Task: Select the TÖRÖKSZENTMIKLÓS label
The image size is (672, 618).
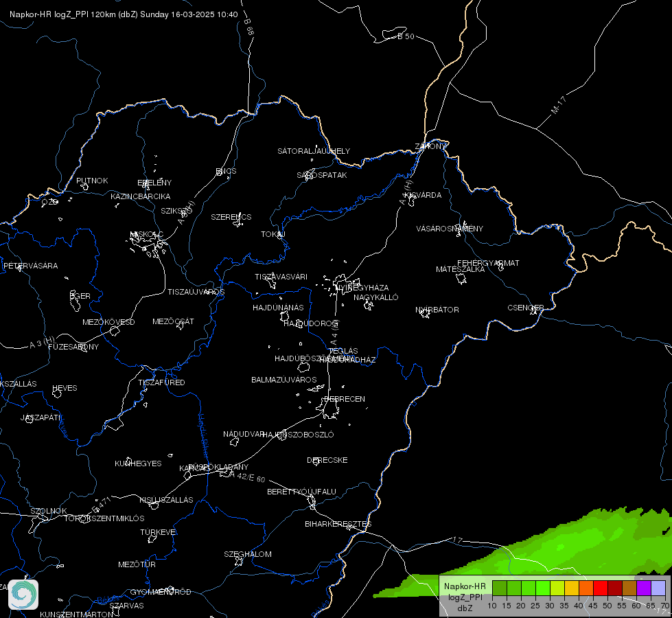Action: click(x=104, y=518)
